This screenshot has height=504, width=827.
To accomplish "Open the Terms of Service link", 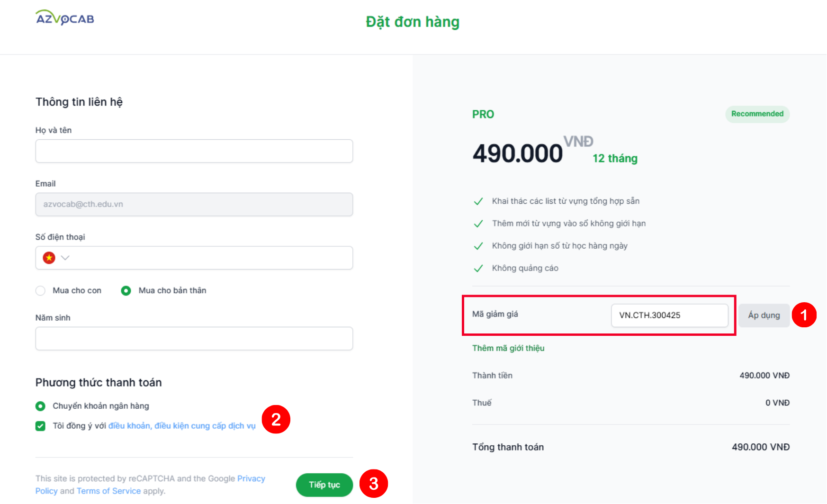I will tap(108, 491).
